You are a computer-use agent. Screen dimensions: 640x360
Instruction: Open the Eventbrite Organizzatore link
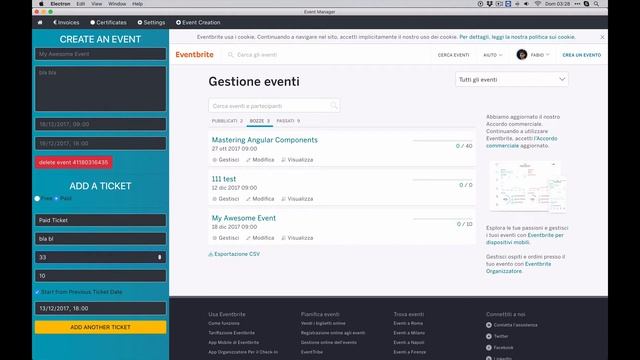(518, 267)
